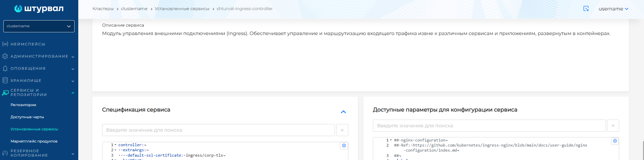Open the username account dropdown
The width and height of the screenshot is (644, 160).
pyautogui.click(x=613, y=9)
